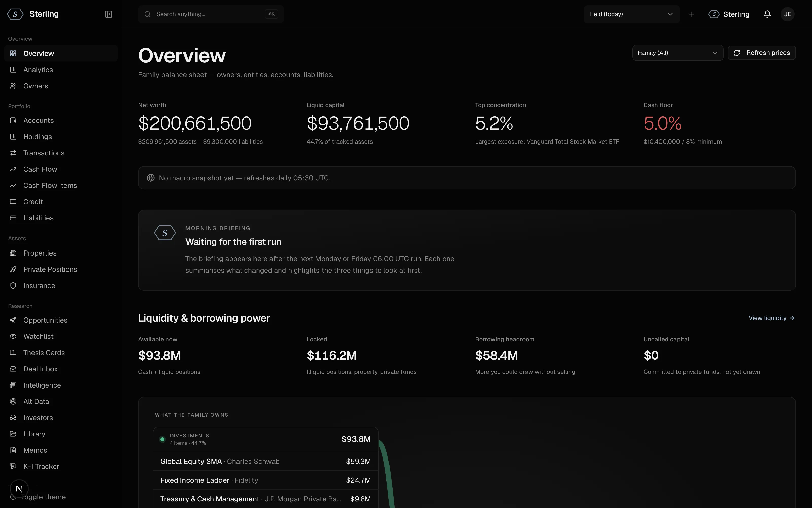Click the Deal Inbox tray icon
Image resolution: width=812 pixels, height=508 pixels.
click(13, 369)
